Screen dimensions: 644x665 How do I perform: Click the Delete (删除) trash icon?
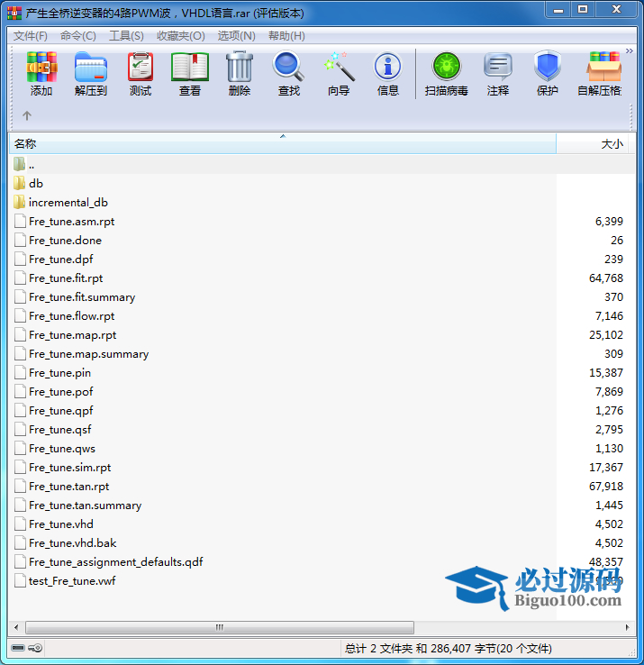[240, 74]
